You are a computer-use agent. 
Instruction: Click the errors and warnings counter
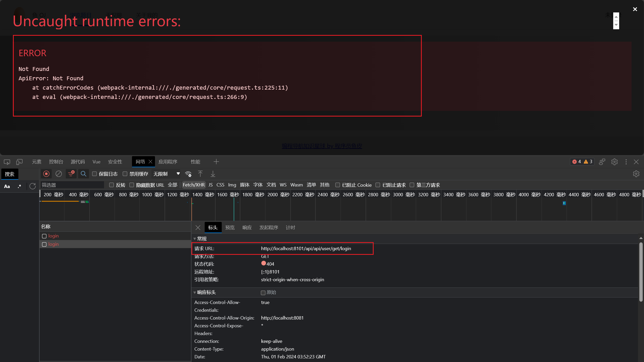582,162
